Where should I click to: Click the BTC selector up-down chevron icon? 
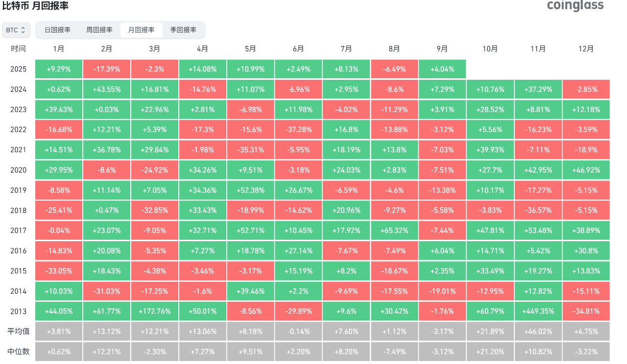tap(23, 30)
